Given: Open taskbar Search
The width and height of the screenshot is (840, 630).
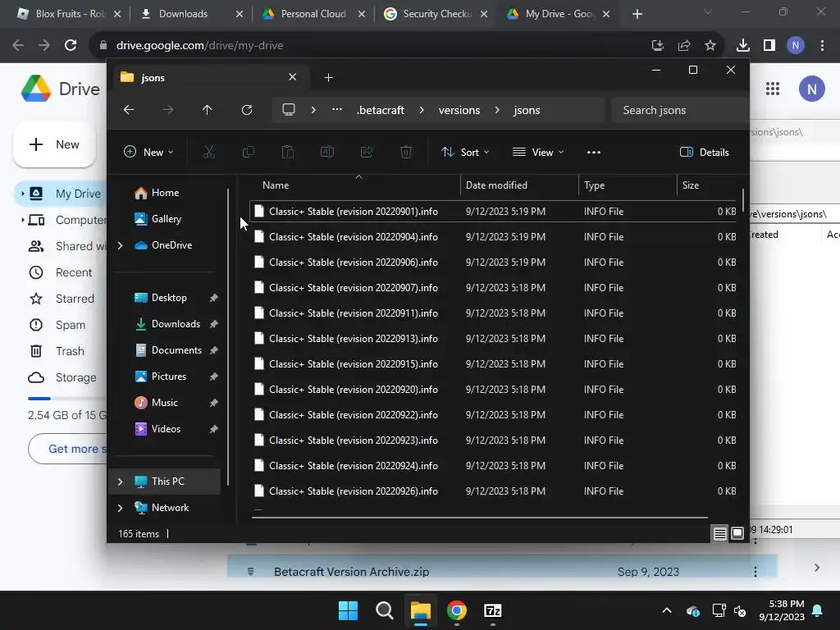Looking at the screenshot, I should [384, 610].
